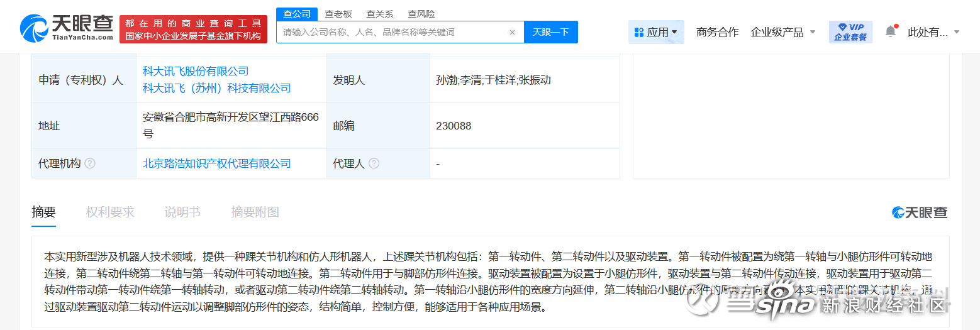This screenshot has height=330, width=980.
Task: Click the 天眼一下 search button
Action: point(551,32)
